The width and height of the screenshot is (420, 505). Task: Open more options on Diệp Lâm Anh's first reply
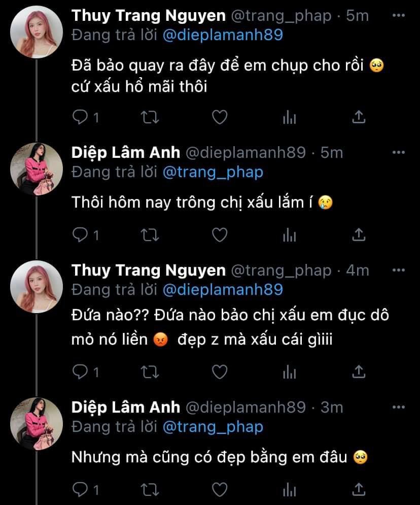point(399,152)
